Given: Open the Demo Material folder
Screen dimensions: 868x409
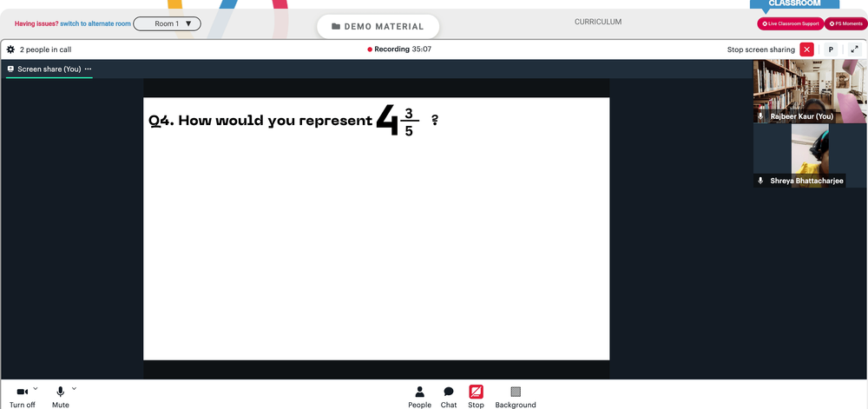Looking at the screenshot, I should click(x=378, y=27).
